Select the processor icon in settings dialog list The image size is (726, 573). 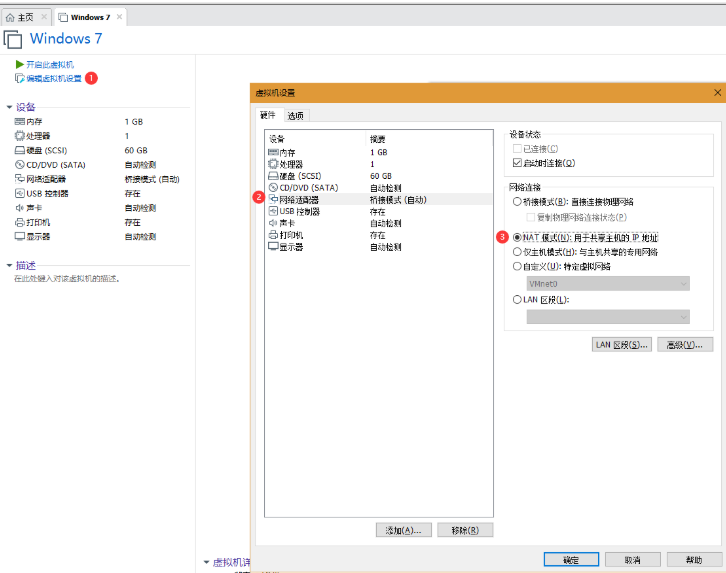(x=273, y=164)
